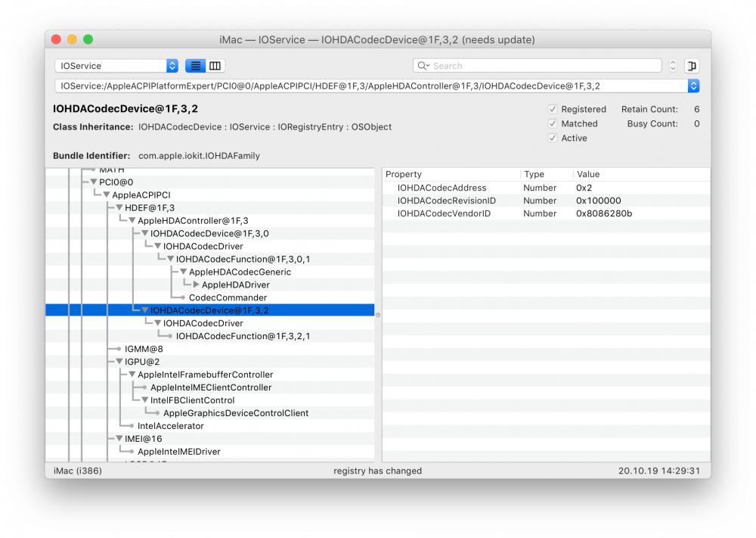This screenshot has height=538, width=756.
Task: Click the value 0x8086280b
Action: point(603,213)
